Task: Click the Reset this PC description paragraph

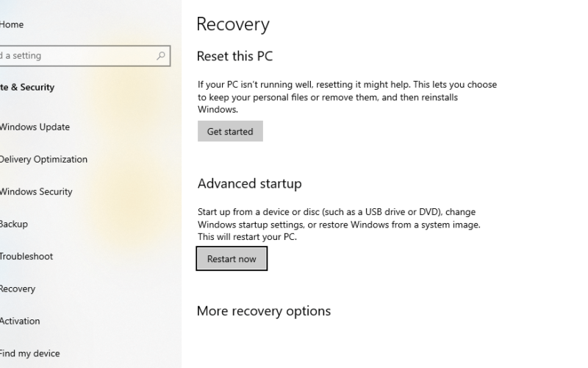Action: click(x=347, y=97)
